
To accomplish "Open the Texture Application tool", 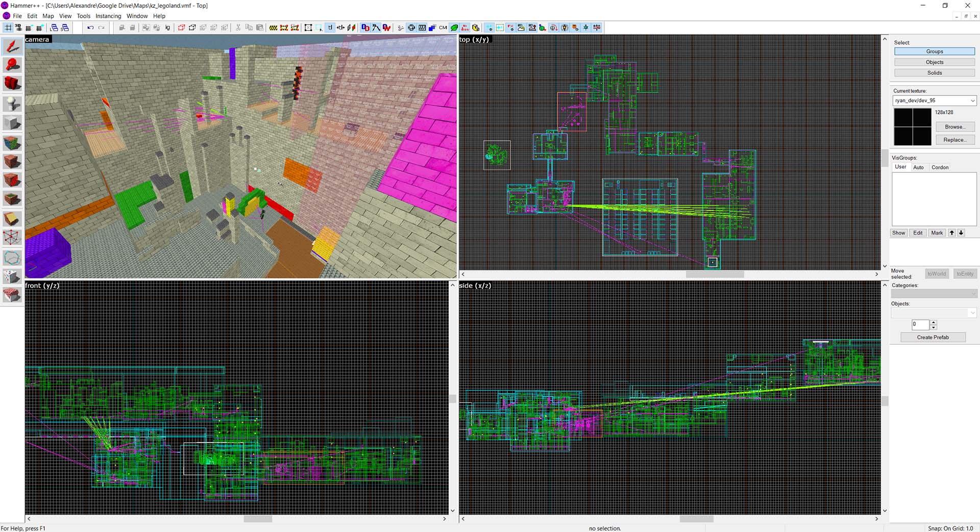I will coord(12,143).
